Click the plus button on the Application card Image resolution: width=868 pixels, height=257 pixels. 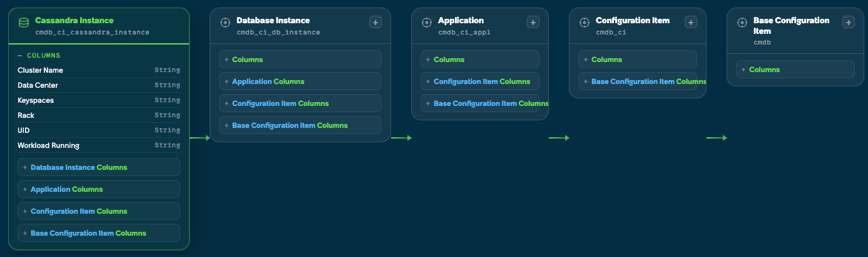point(533,22)
